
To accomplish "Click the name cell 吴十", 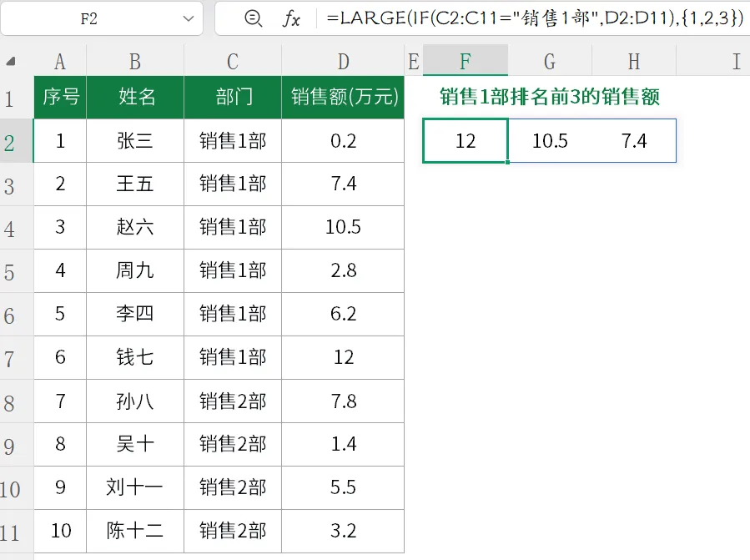I will (x=135, y=444).
